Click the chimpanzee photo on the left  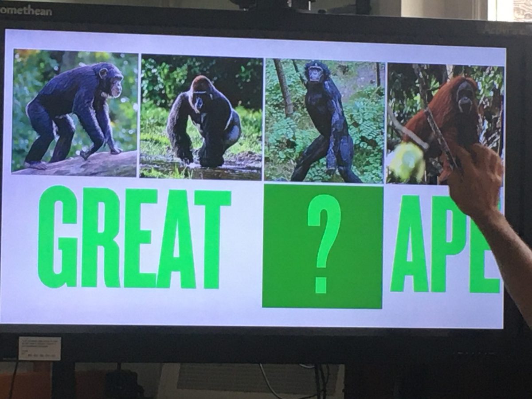click(74, 113)
